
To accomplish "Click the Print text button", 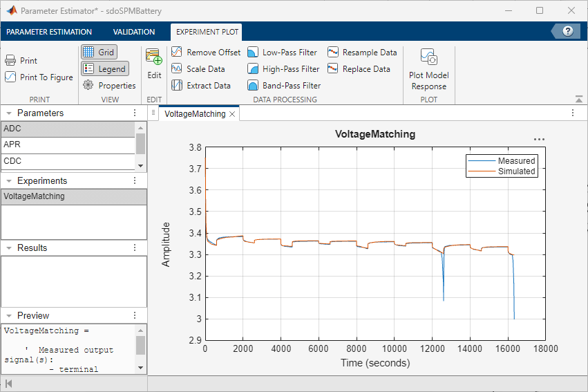I will [28, 61].
